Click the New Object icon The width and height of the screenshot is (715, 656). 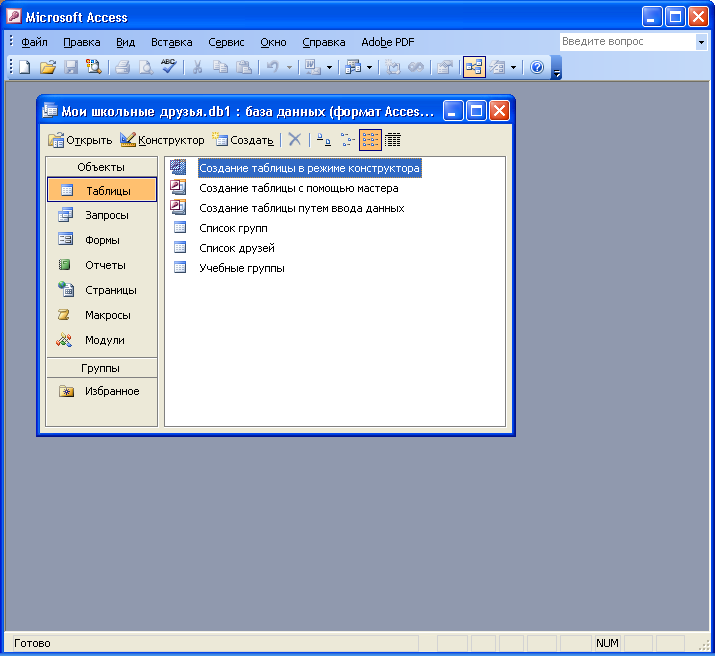497,67
